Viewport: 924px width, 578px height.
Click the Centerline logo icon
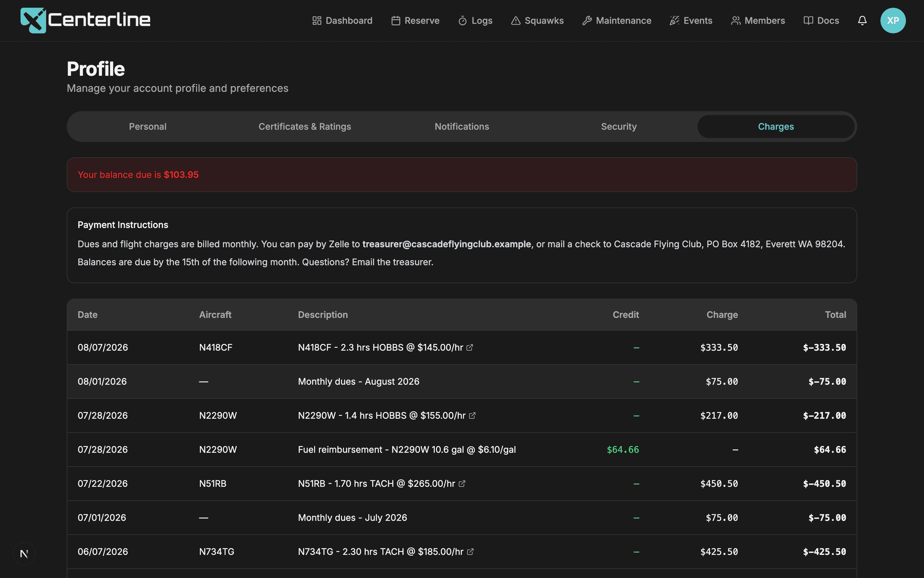click(33, 20)
